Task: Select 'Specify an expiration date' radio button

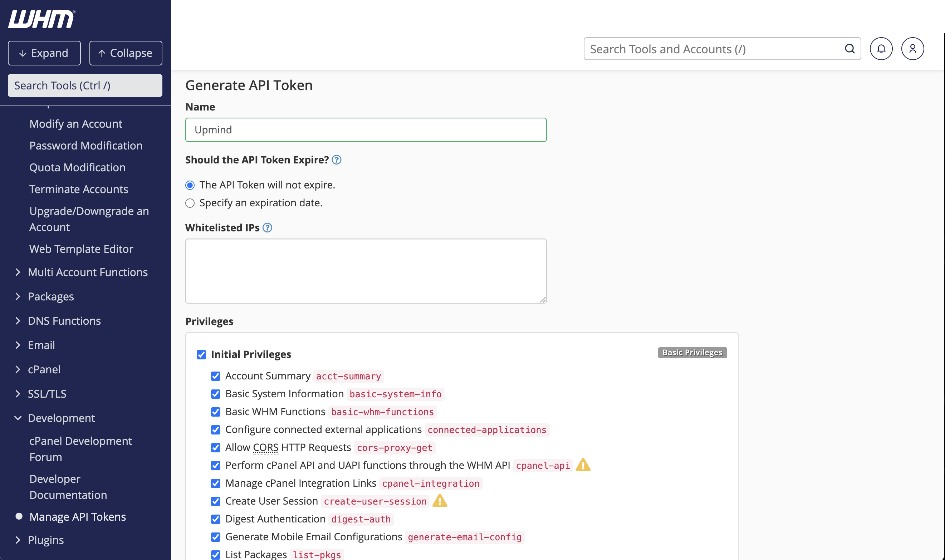Action: tap(190, 203)
